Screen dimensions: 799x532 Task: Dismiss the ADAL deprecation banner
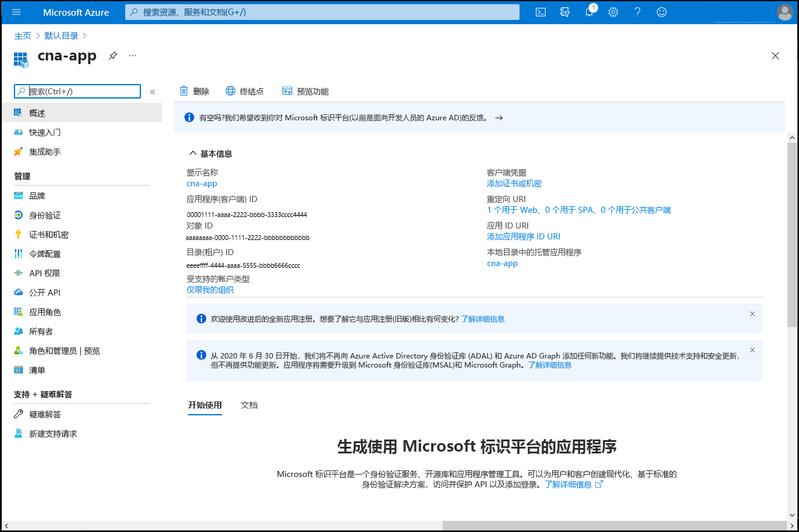click(752, 350)
